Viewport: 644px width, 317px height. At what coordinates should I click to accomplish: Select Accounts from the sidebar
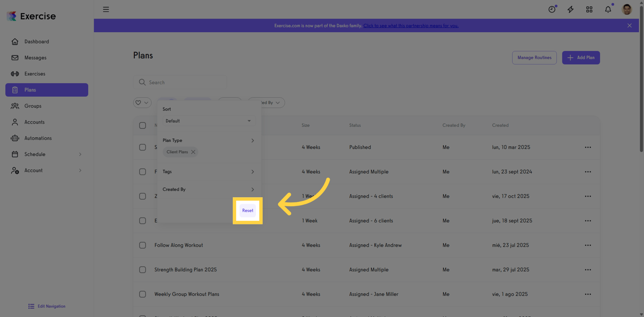tap(34, 122)
